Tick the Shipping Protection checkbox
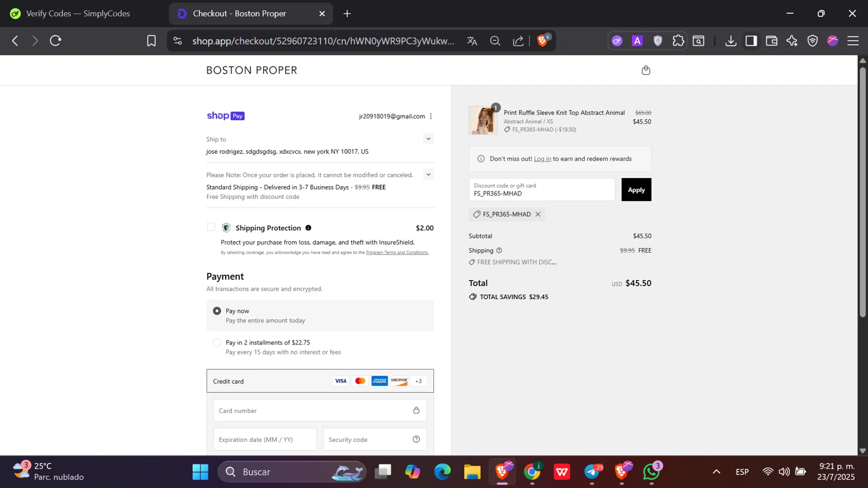The width and height of the screenshot is (868, 488). click(x=211, y=227)
